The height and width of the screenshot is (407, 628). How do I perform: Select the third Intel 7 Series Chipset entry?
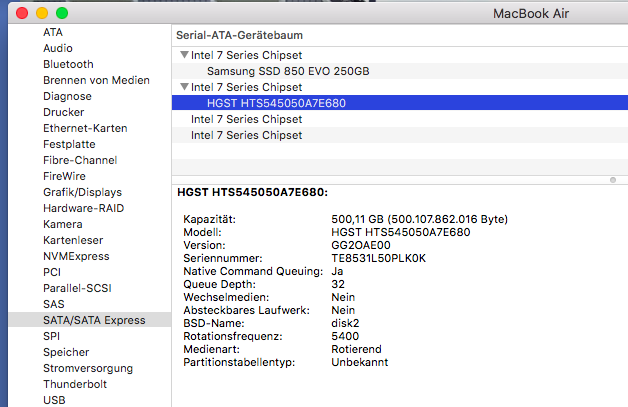coord(400,119)
